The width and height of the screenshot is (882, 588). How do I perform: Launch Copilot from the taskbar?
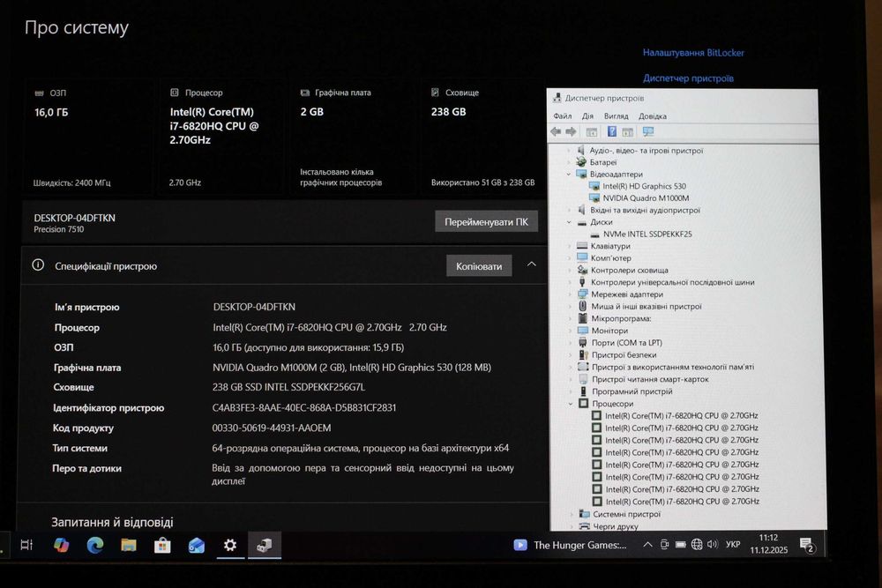pos(61,545)
